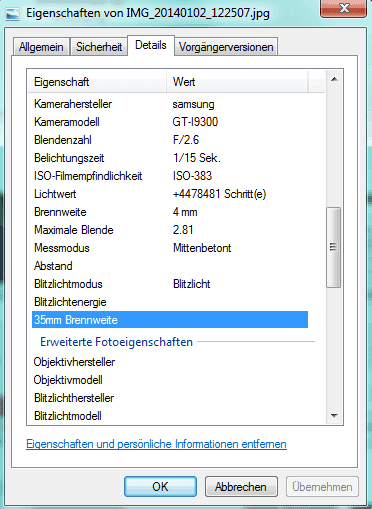The height and width of the screenshot is (509, 372).
Task: Click the image file icon in title bar
Action: point(12,14)
